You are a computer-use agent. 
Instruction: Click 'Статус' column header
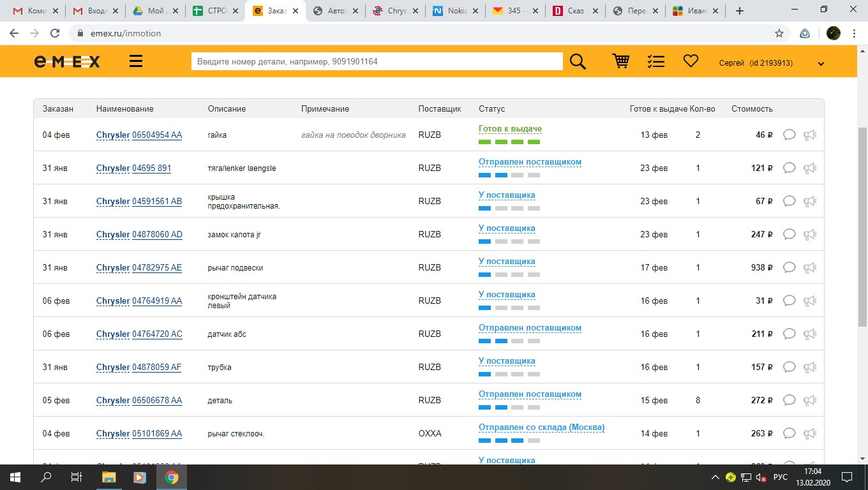491,109
